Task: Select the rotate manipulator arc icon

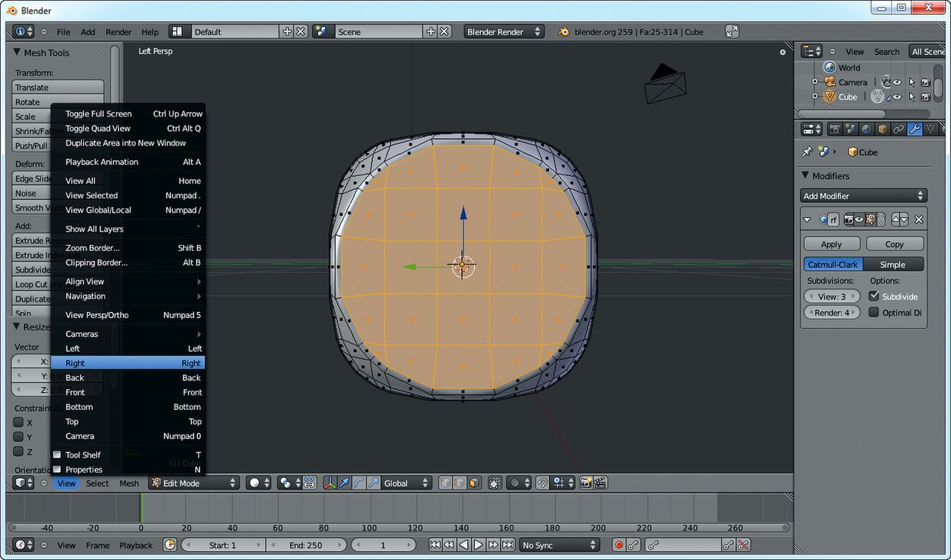Action: pos(358,483)
